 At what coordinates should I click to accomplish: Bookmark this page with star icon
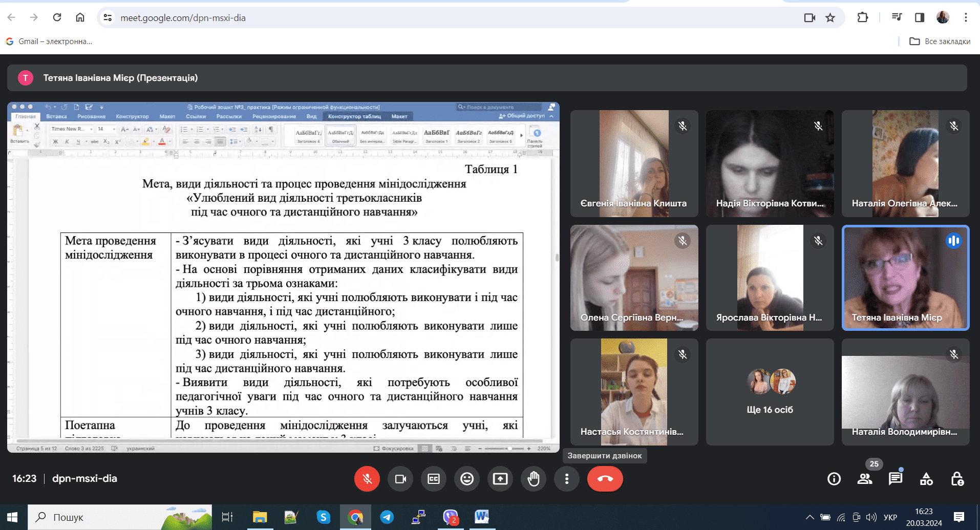click(830, 18)
